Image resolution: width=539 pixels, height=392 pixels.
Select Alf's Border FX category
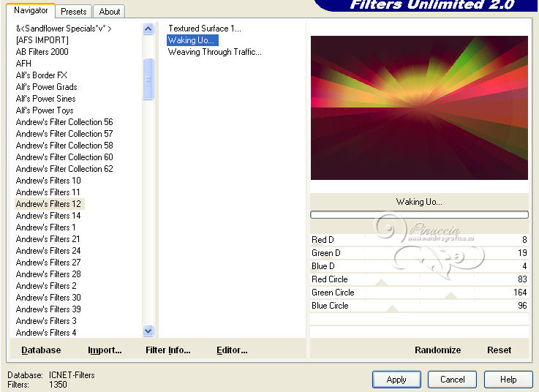tap(41, 75)
